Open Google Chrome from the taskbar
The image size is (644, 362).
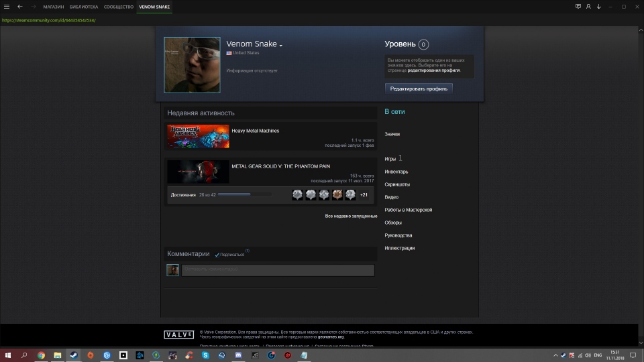click(41, 355)
